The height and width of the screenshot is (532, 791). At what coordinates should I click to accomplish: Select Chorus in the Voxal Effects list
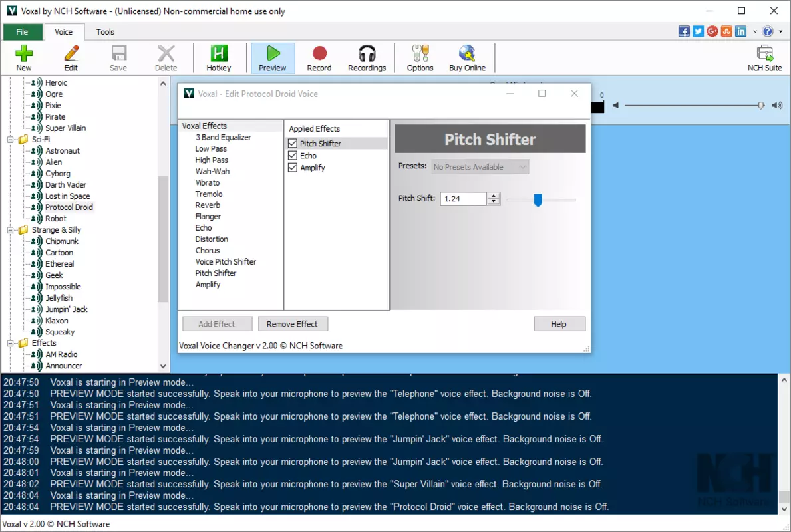[208, 251]
